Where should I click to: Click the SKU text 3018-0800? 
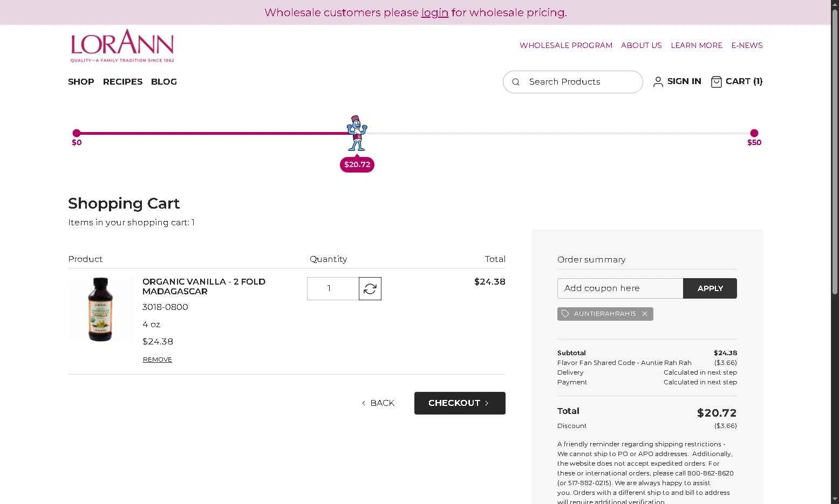(165, 307)
